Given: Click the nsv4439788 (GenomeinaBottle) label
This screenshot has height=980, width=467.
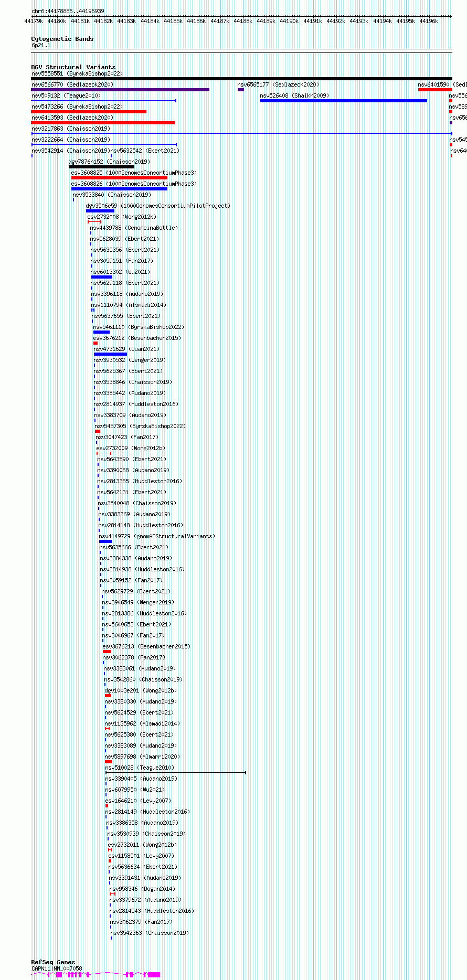Looking at the screenshot, I should point(134,228).
